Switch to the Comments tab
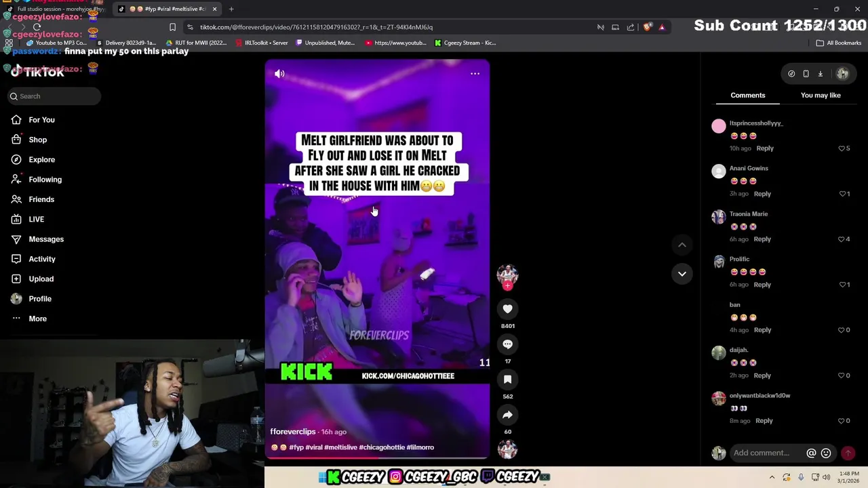This screenshot has height=488, width=868. point(748,96)
